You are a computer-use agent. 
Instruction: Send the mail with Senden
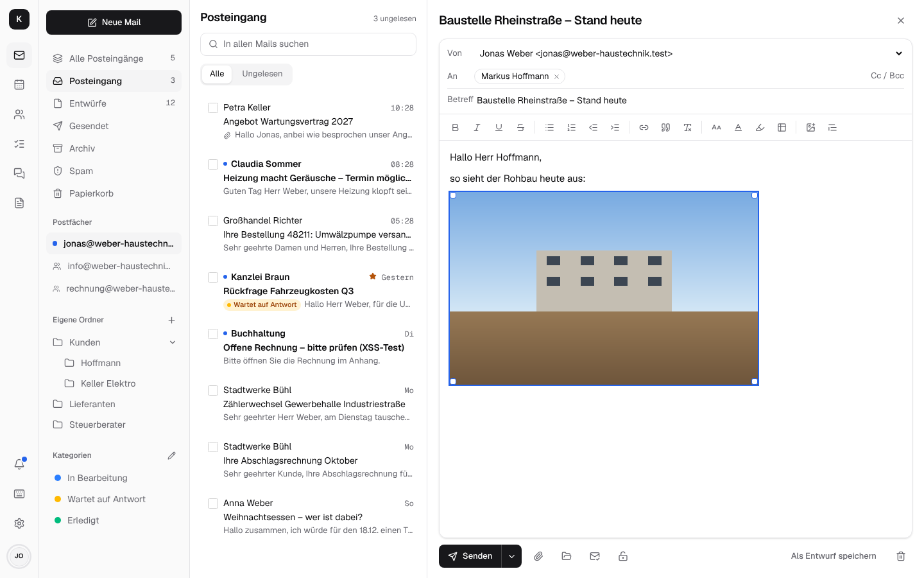(x=470, y=556)
